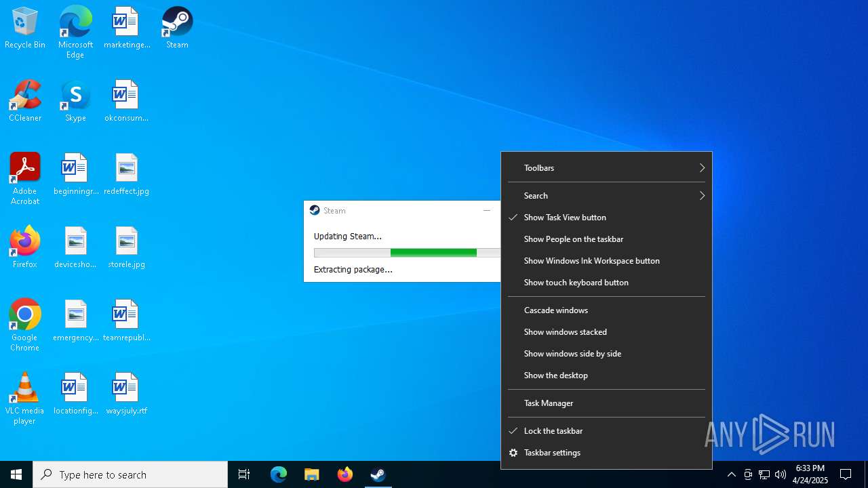This screenshot has width=868, height=488.
Task: Toggle Show Task View button option
Action: (606, 218)
